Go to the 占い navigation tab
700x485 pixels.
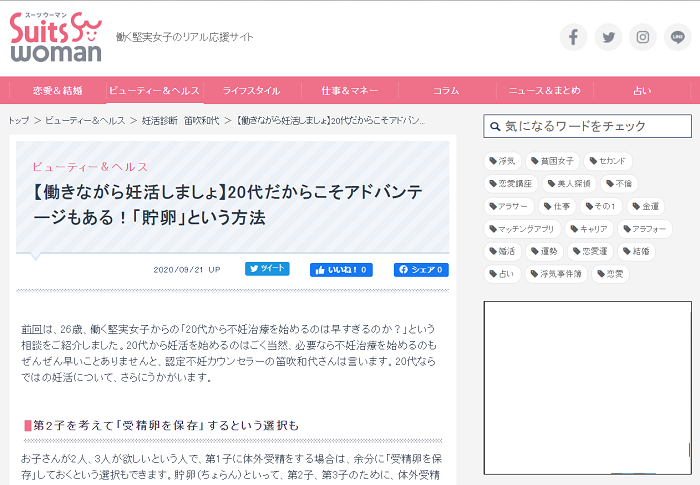(641, 90)
